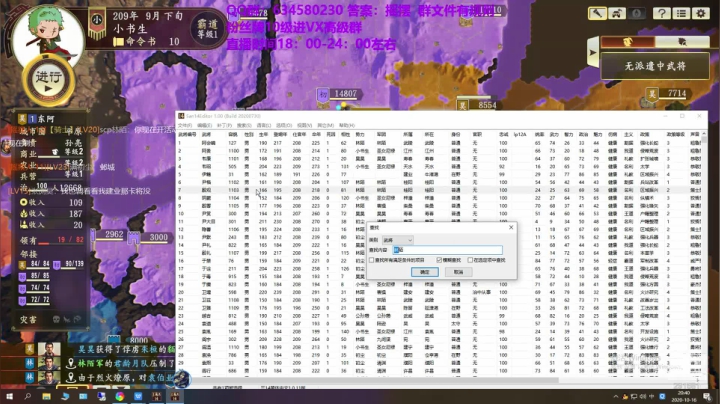Select the 3000 castle marker on map
The height and width of the screenshot is (404, 720).
click(x=149, y=237)
